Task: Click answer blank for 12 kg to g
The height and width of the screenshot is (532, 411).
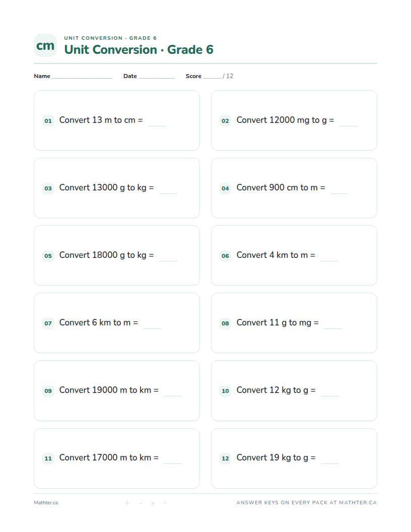Action: [330, 392]
